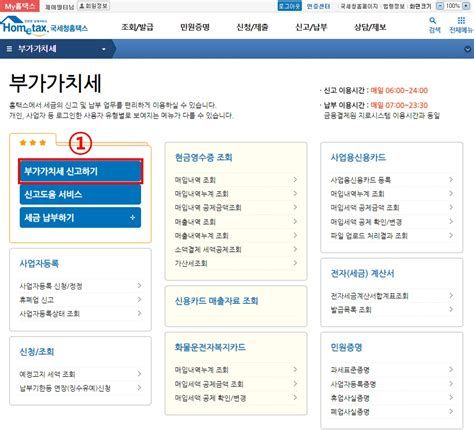Open the 검색 search icon
The image size is (474, 430).
[x=434, y=25]
